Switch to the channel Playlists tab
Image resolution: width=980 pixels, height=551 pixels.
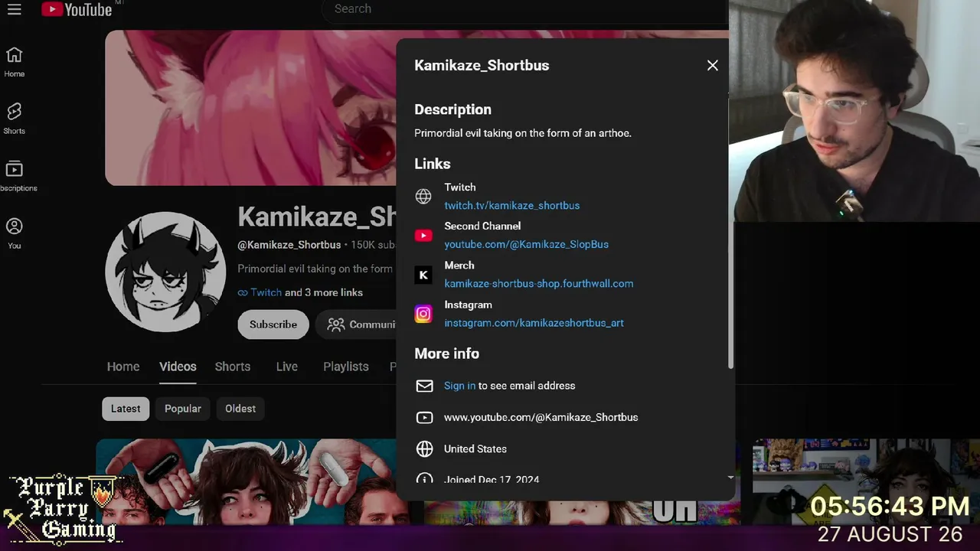tap(346, 367)
